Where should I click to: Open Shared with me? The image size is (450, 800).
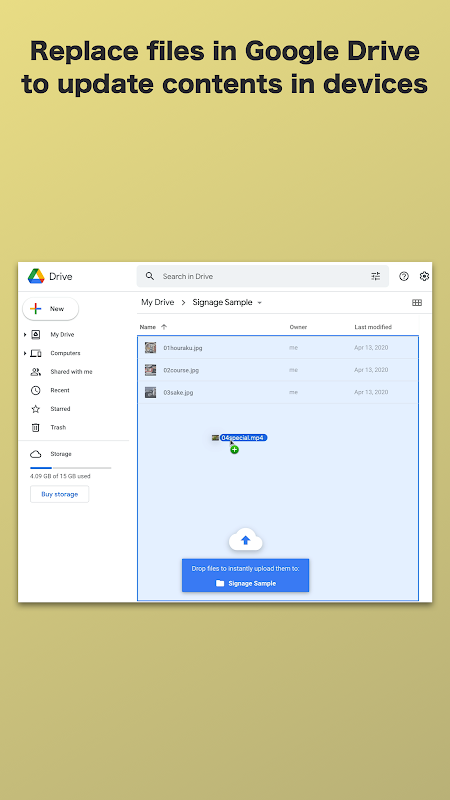pos(61,372)
